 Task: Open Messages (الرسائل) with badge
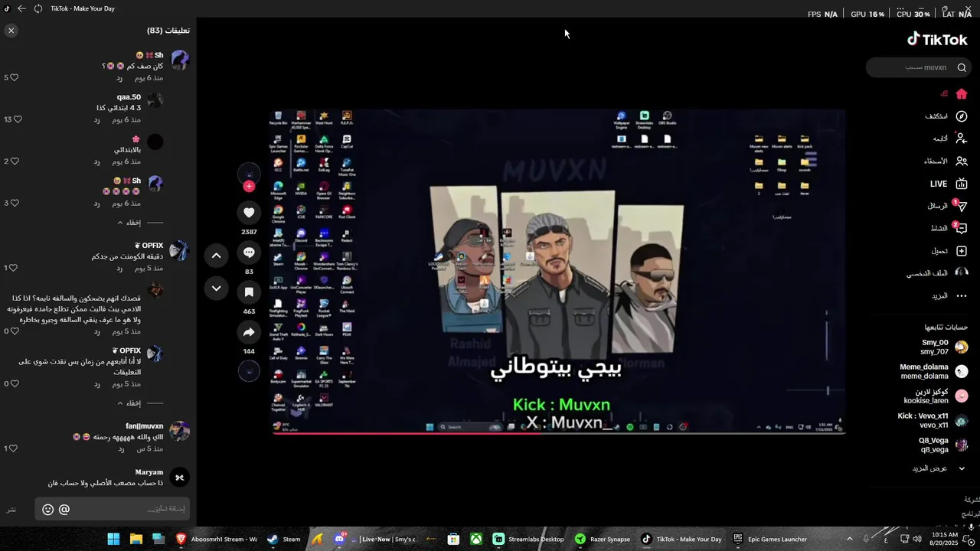tap(948, 206)
